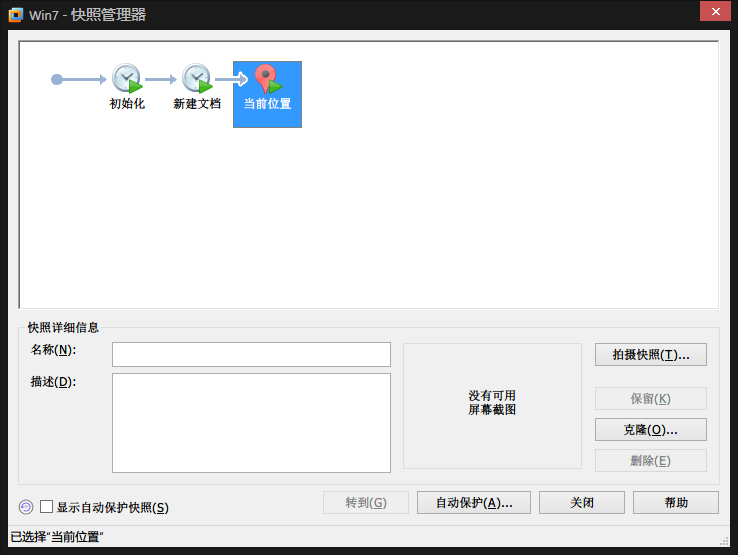
Task: Select the 新建文档 snapshot clock icon
Action: (197, 78)
